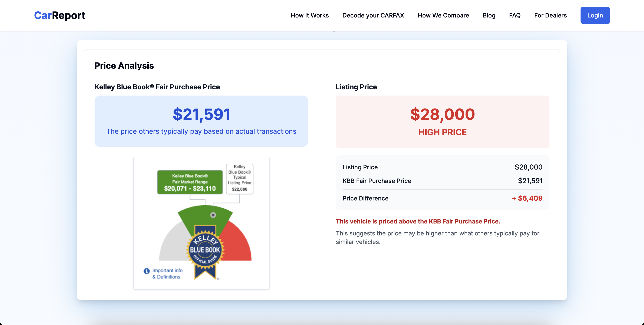Open the FAQ page
644x325 pixels.
click(x=515, y=15)
